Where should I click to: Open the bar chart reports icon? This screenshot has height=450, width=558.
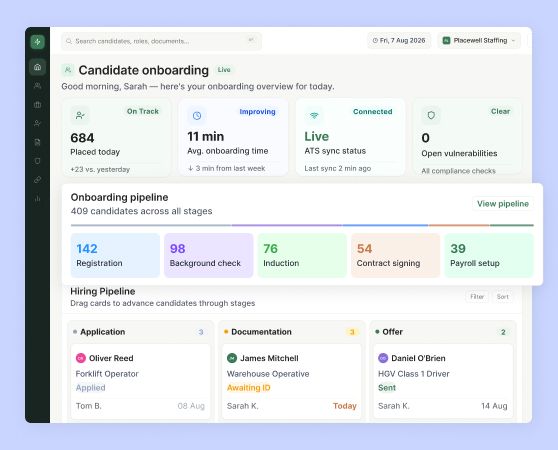click(37, 198)
